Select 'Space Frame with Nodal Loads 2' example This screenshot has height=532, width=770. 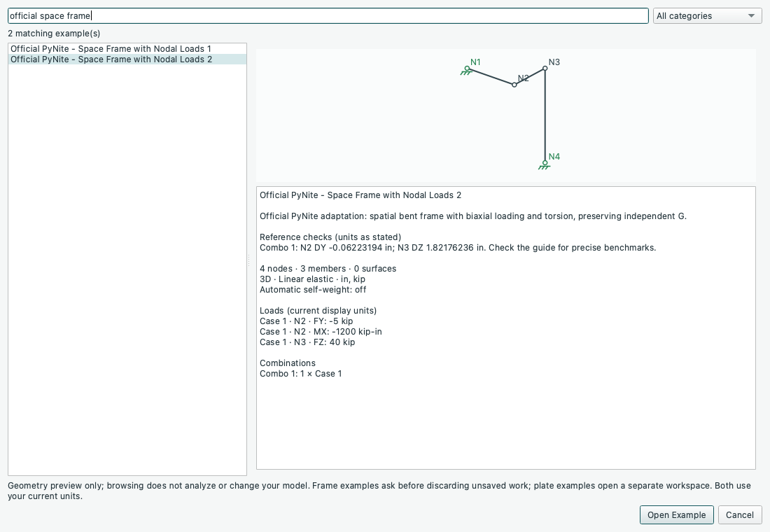(127, 59)
